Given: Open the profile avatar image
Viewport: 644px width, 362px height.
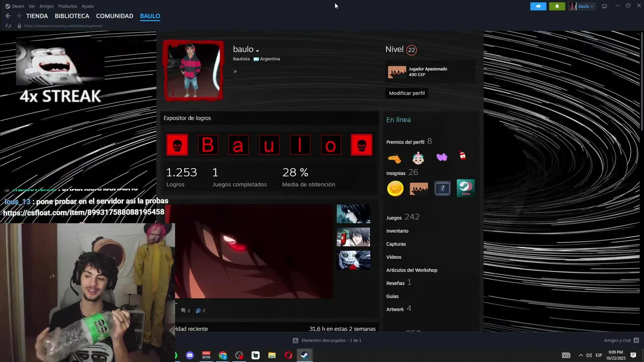Looking at the screenshot, I should pos(193,70).
